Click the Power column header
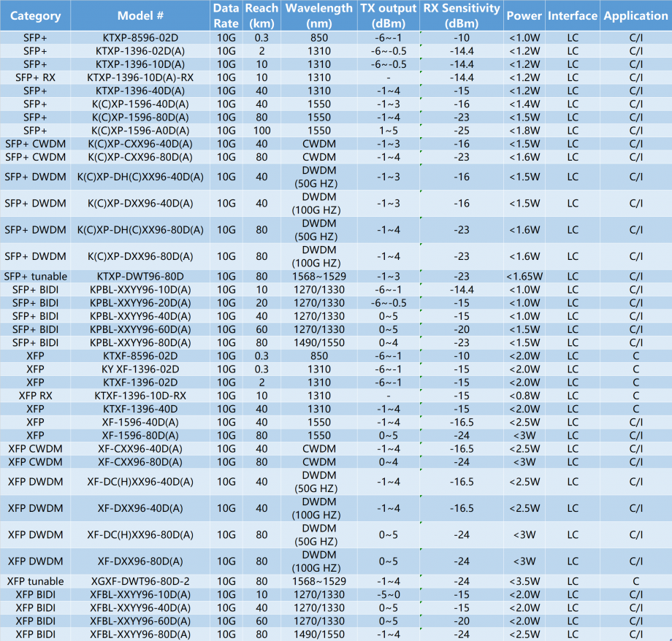This screenshot has width=672, height=641. (523, 15)
